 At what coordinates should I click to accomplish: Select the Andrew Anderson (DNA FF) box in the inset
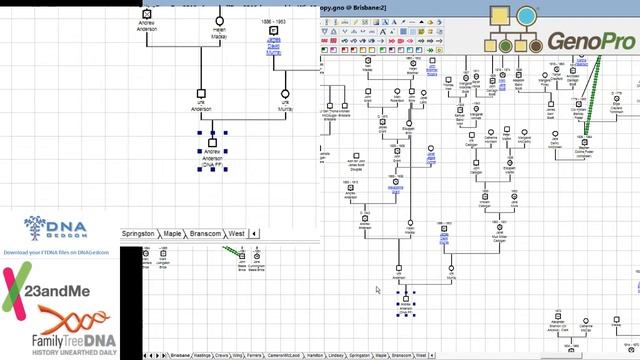(212, 143)
